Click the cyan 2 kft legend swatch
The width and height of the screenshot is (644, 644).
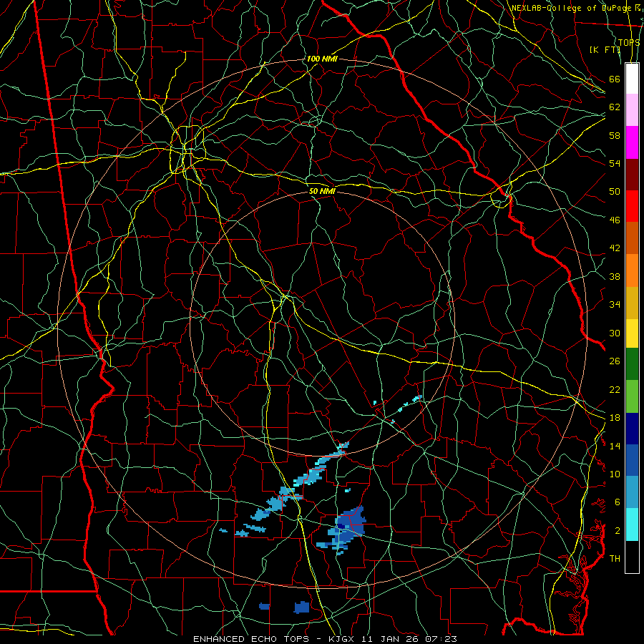(x=632, y=525)
